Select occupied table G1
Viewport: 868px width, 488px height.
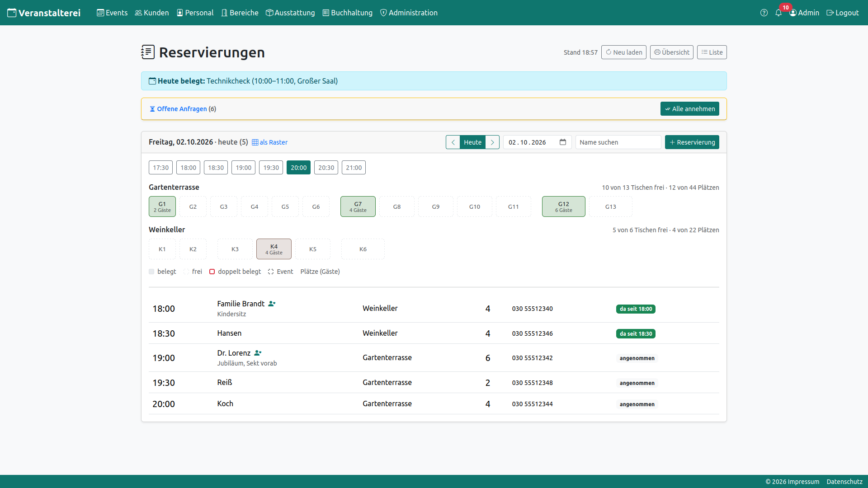coord(162,206)
